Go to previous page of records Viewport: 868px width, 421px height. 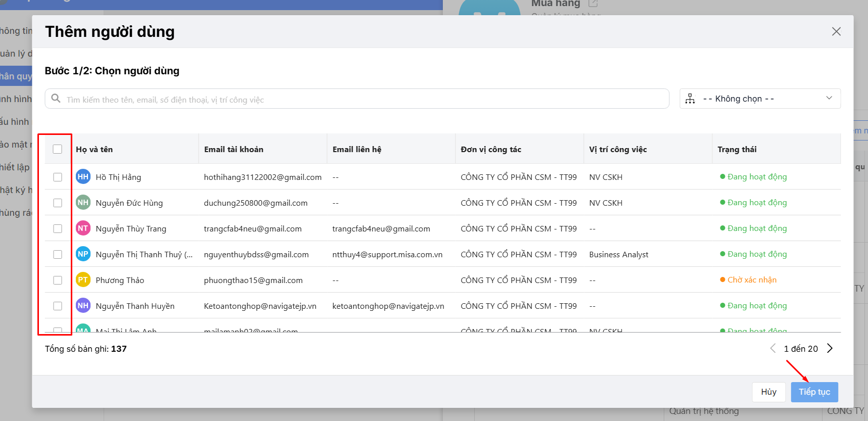click(x=772, y=348)
